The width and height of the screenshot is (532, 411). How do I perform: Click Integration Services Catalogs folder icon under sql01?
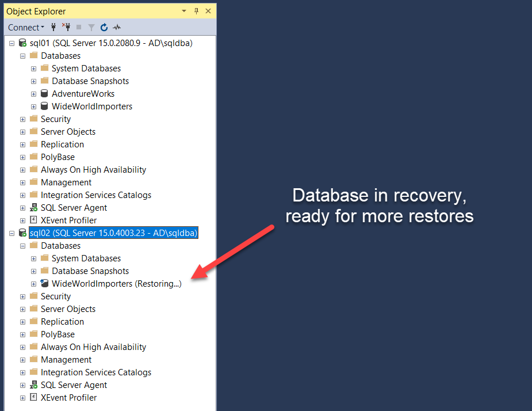point(33,195)
